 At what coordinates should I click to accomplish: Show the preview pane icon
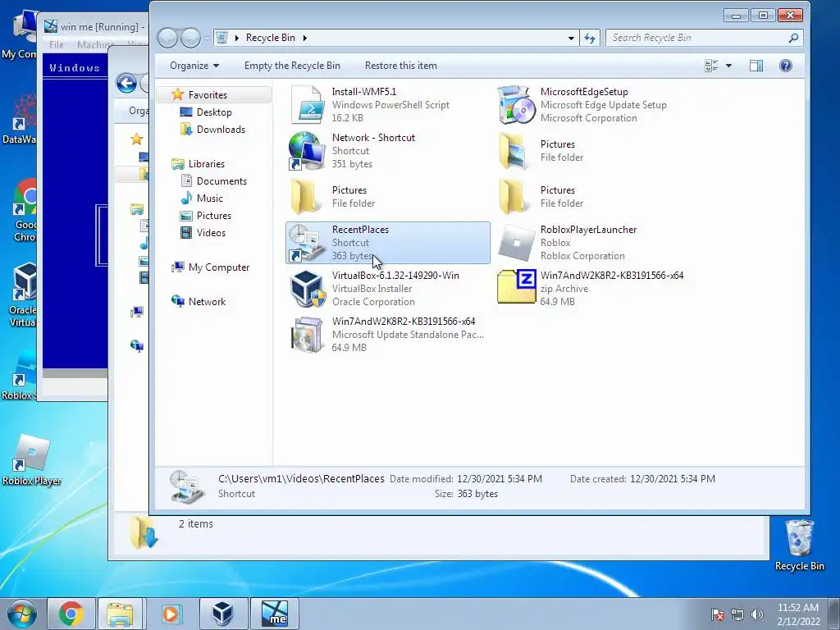click(756, 66)
